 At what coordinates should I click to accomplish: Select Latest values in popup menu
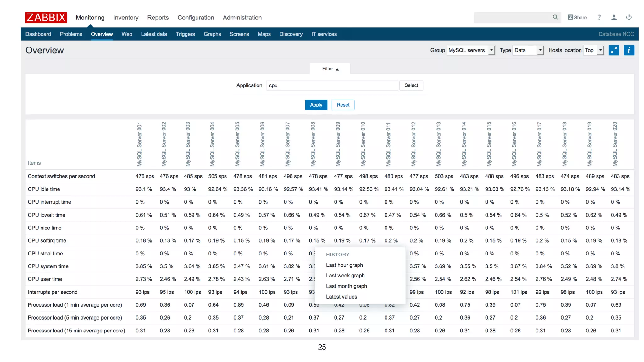[x=341, y=297]
